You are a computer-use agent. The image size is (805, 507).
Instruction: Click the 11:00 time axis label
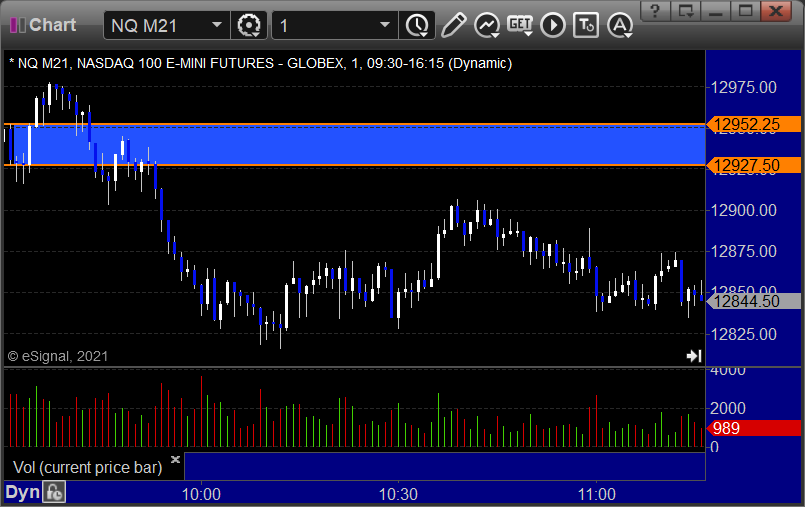(x=597, y=494)
